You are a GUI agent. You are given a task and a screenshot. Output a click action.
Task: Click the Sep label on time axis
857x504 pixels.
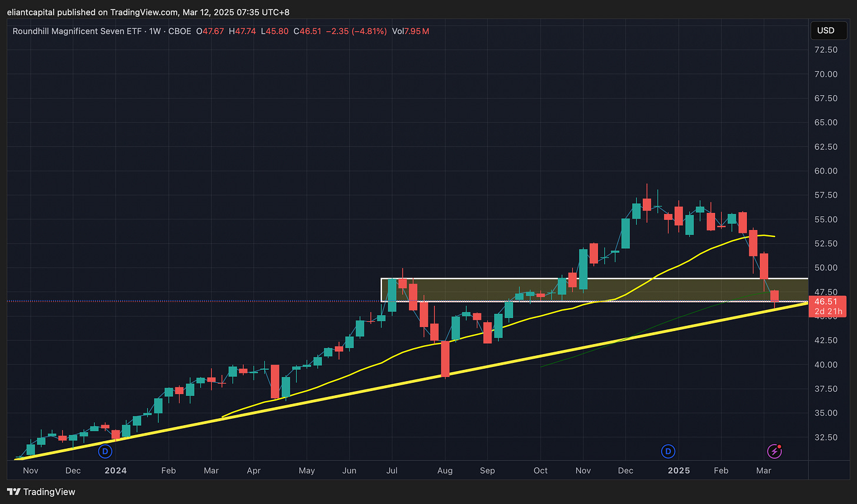pos(487,470)
